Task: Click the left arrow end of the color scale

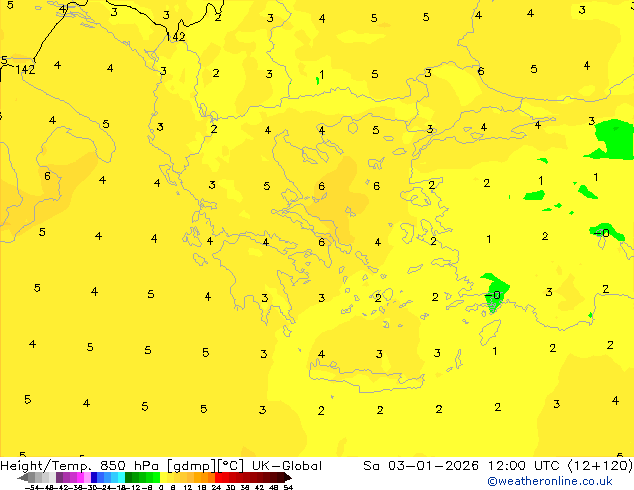Action: click(x=22, y=477)
